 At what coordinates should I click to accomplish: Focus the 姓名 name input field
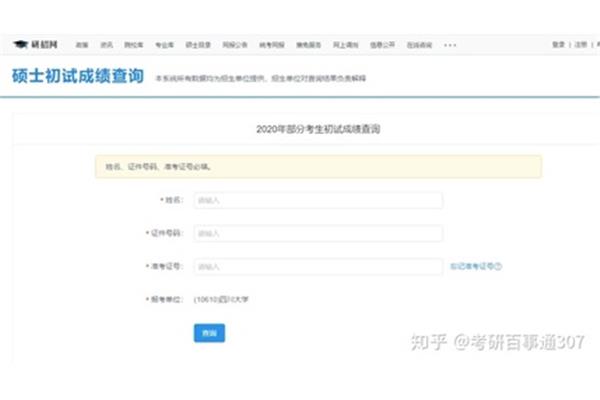[x=318, y=200]
